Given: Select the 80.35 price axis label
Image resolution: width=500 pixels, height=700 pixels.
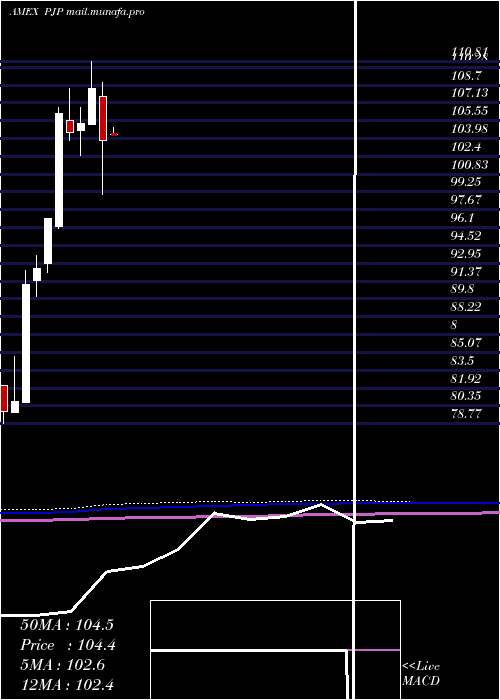Looking at the screenshot, I should [466, 396].
